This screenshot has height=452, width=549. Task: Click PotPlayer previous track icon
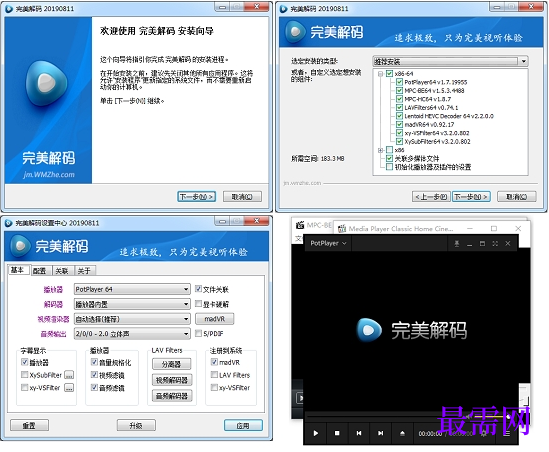pyautogui.click(x=359, y=433)
